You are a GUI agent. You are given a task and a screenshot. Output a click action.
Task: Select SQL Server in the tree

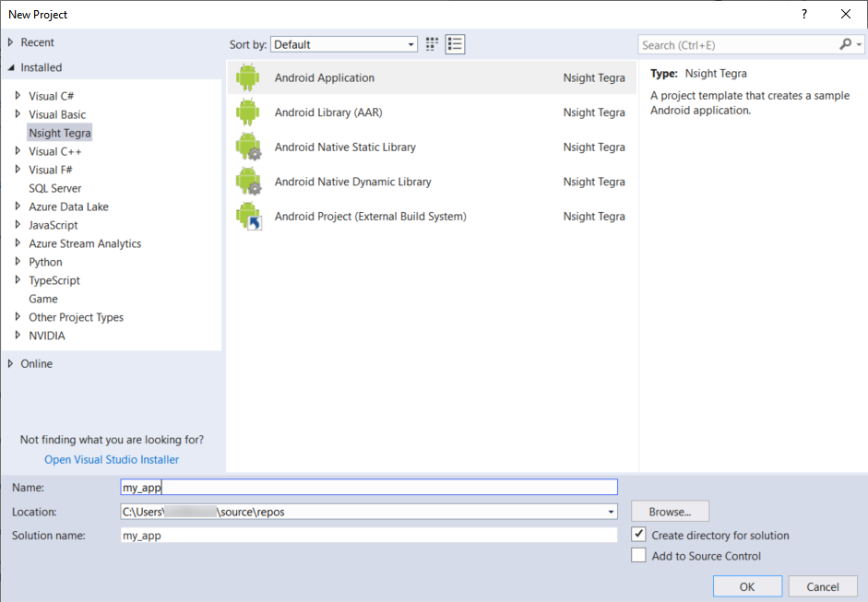tap(54, 188)
